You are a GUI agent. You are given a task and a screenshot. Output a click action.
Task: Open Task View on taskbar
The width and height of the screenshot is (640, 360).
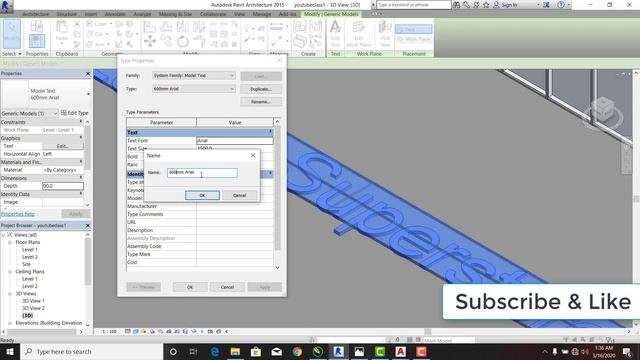point(193,351)
